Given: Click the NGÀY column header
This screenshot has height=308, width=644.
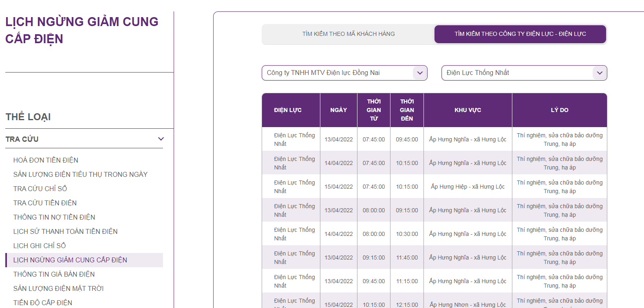Looking at the screenshot, I should tap(339, 110).
